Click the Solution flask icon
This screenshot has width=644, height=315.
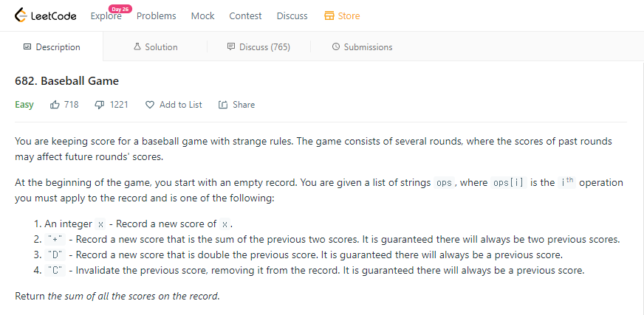tap(137, 47)
